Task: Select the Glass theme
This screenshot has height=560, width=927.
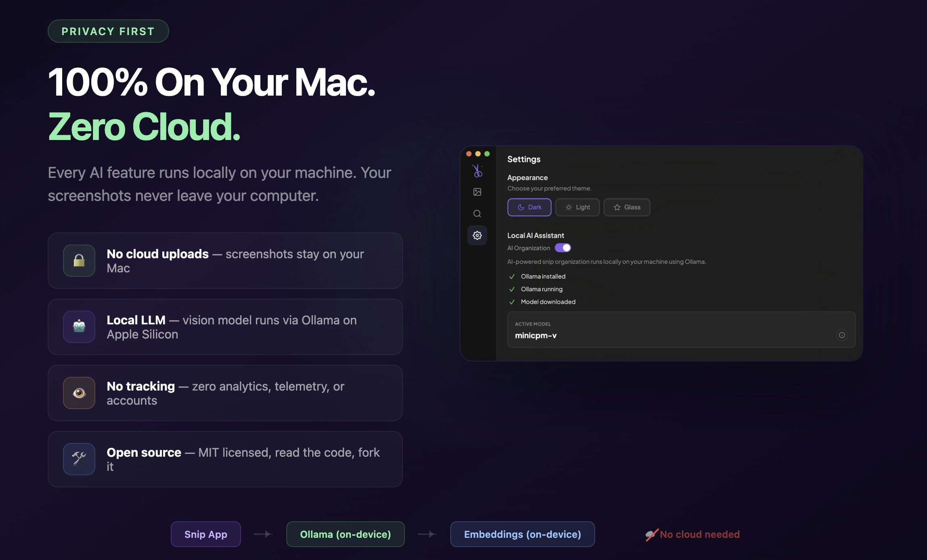Action: coord(627,207)
